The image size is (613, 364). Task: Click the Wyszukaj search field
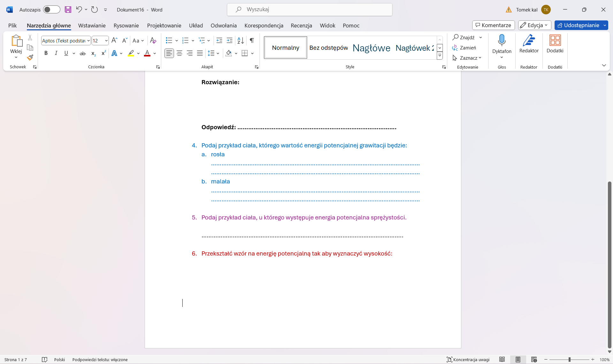[x=310, y=10]
